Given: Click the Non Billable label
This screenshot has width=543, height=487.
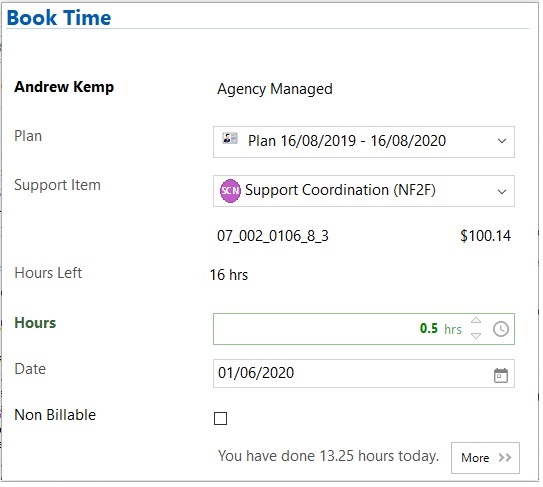Looking at the screenshot, I should (x=55, y=415).
